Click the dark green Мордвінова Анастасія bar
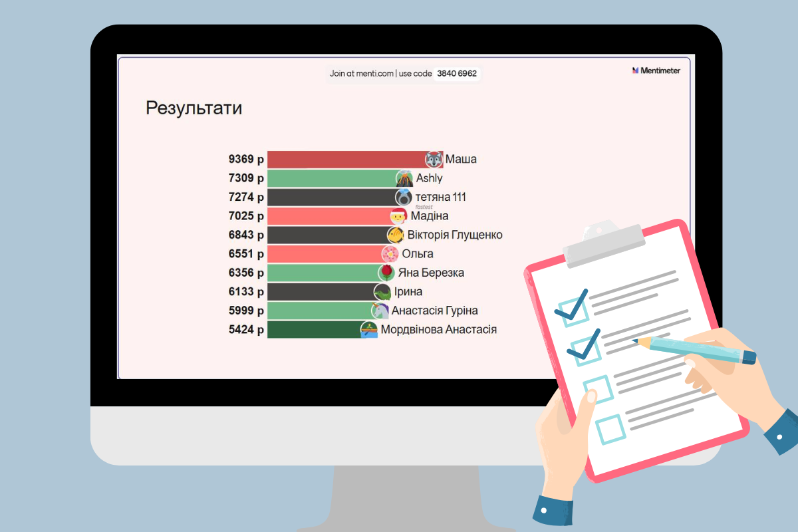Screen dimensions: 798x532 [314, 330]
